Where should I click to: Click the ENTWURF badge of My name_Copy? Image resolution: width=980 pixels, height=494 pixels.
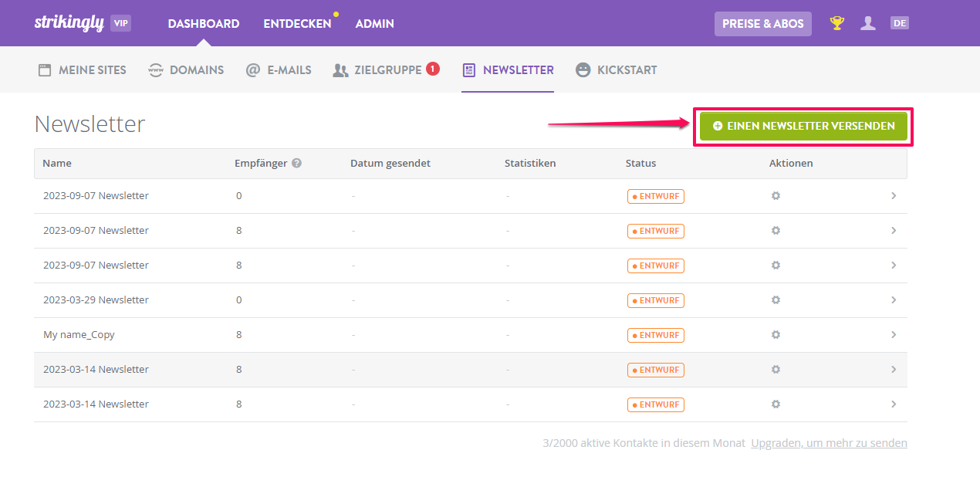(x=656, y=335)
